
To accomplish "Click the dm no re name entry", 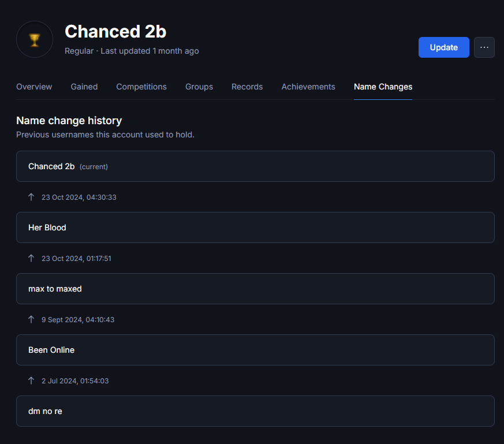I will (255, 411).
